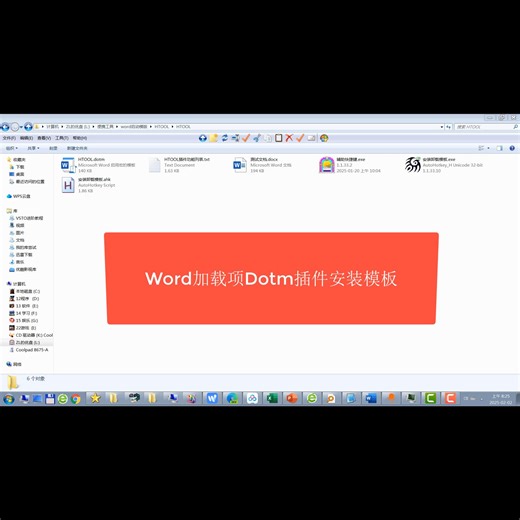This screenshot has height=520, width=520.
Task: Select the 14 学习 (F:) drive
Action: pos(26,313)
